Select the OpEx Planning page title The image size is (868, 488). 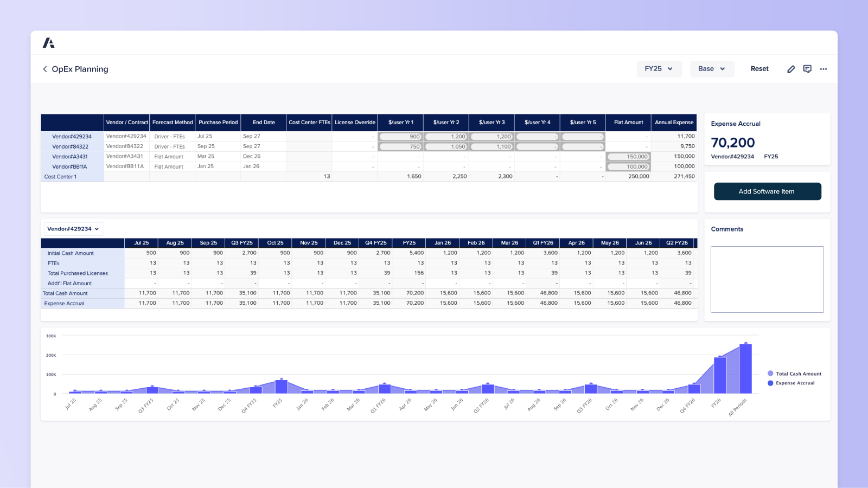click(x=80, y=69)
